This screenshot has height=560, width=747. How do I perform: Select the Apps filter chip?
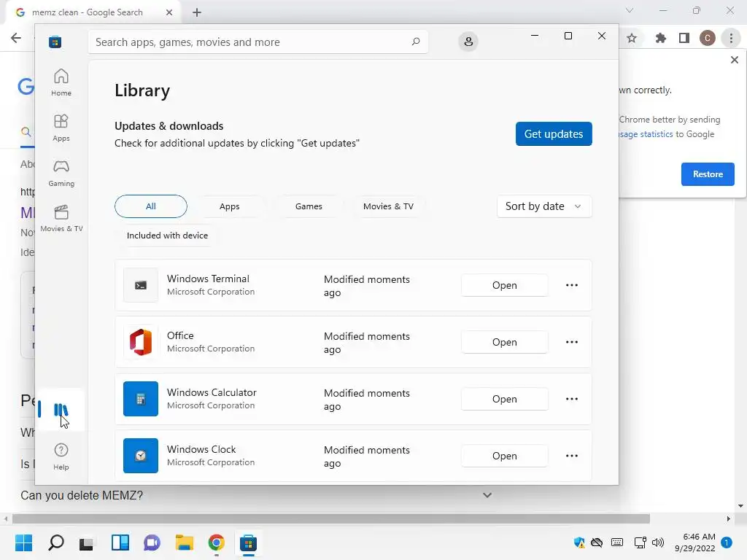tap(229, 206)
